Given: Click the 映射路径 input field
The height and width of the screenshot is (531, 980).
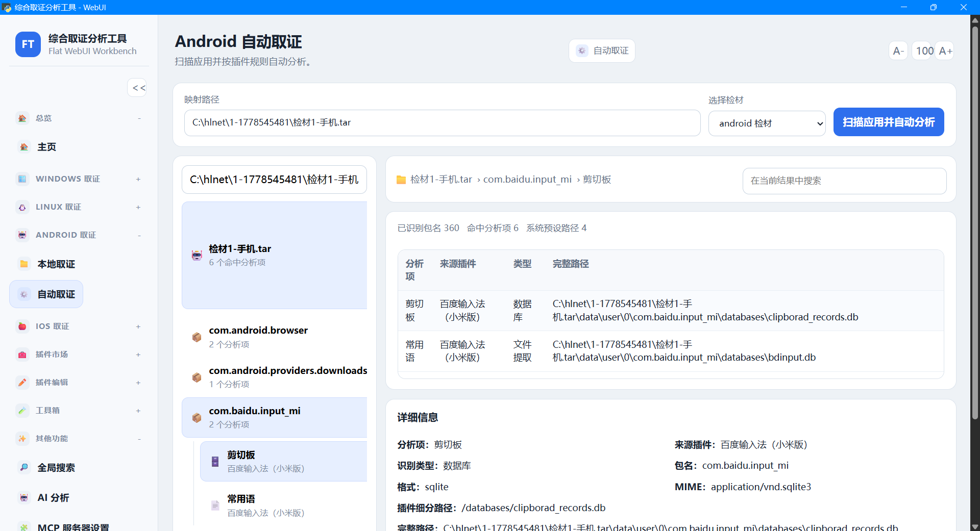Looking at the screenshot, I should (442, 123).
